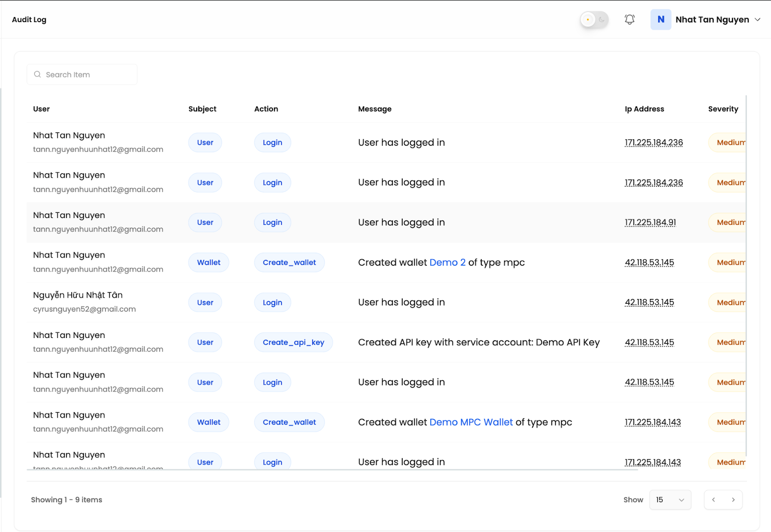Click the Search Item input field
Image resolution: width=771 pixels, height=532 pixels.
pyautogui.click(x=82, y=74)
